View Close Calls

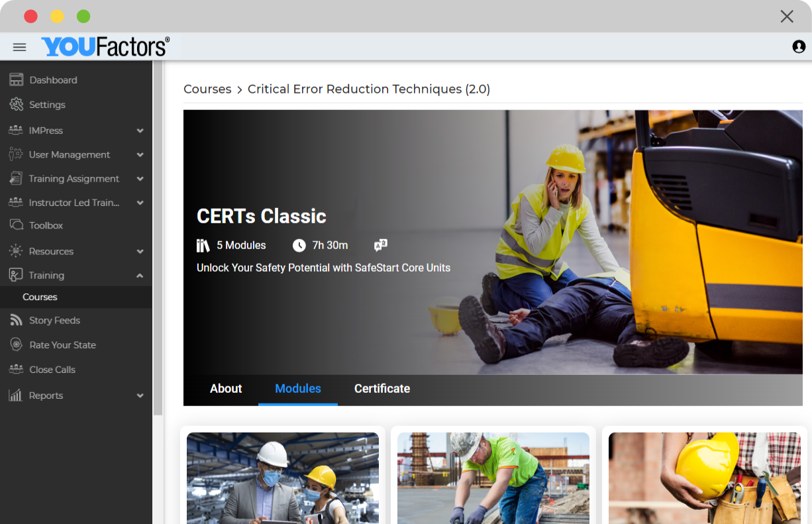52,369
